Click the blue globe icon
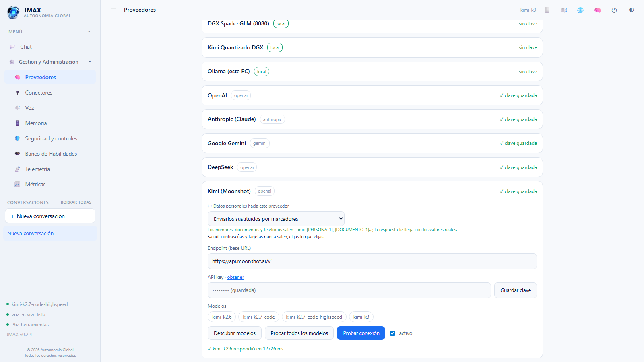644x362 pixels. (580, 10)
